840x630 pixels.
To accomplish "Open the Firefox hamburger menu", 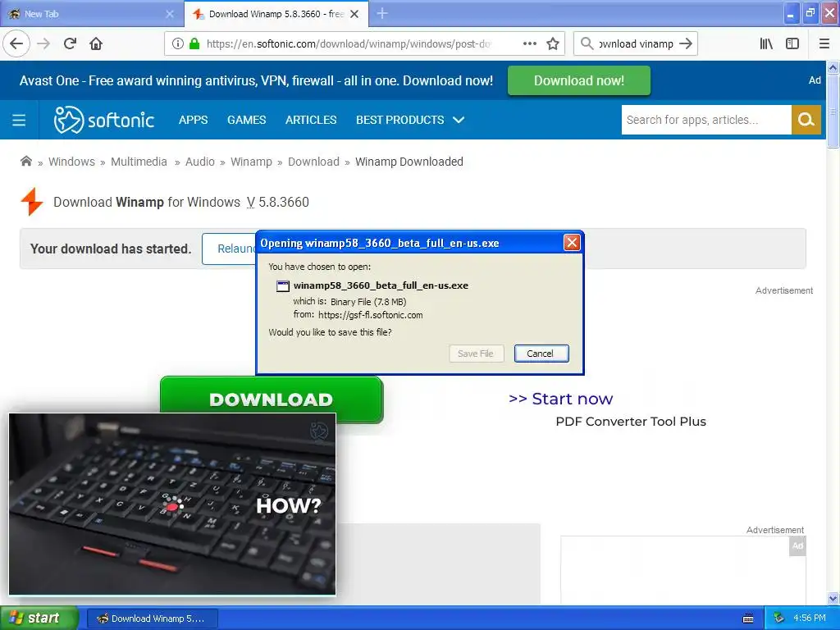I will pyautogui.click(x=824, y=43).
